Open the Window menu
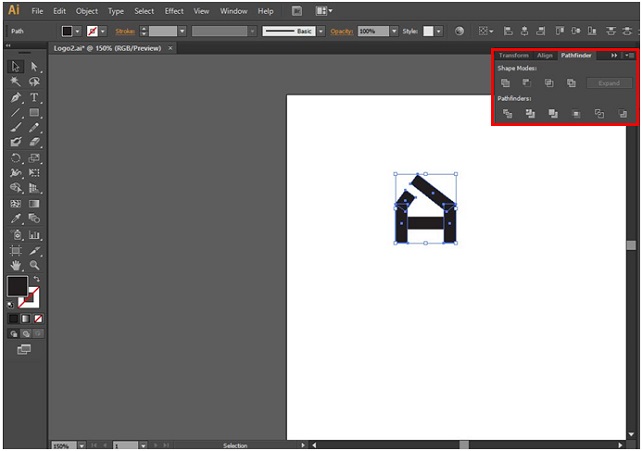The image size is (642, 451). click(233, 11)
